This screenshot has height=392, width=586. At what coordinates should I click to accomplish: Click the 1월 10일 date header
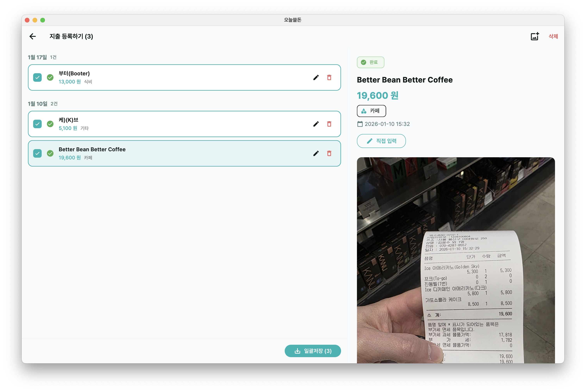point(38,104)
